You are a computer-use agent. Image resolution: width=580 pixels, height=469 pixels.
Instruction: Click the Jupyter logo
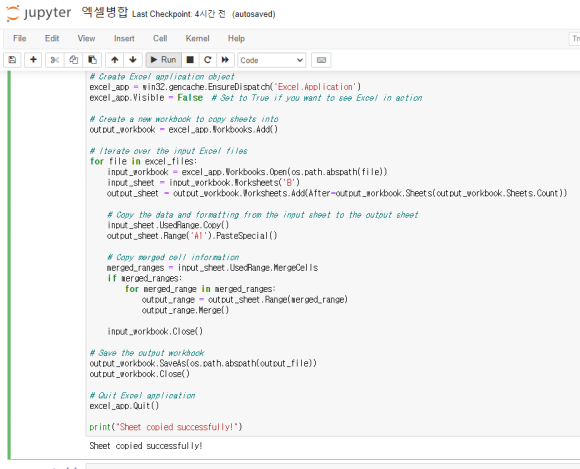(38, 13)
